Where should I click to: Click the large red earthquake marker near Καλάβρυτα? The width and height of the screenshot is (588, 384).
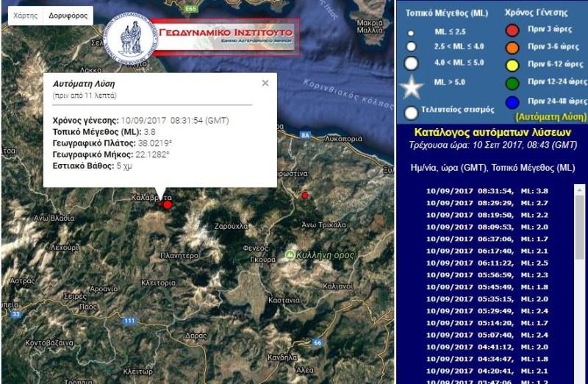coord(168,204)
